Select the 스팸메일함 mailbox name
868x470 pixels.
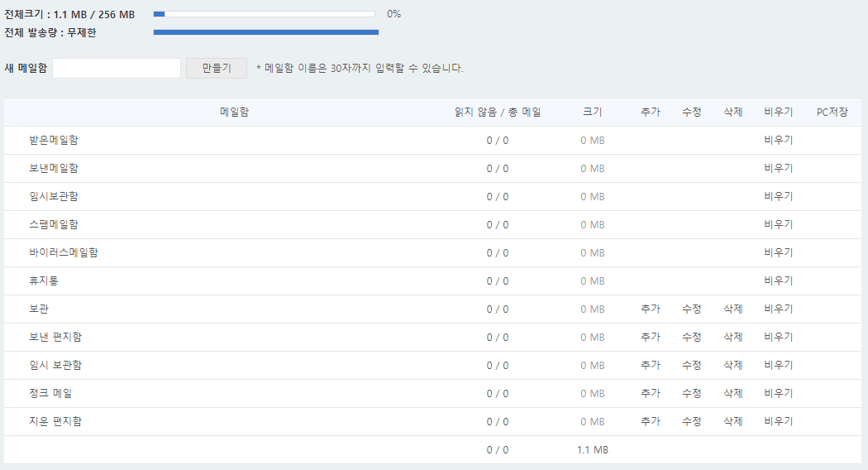point(54,224)
